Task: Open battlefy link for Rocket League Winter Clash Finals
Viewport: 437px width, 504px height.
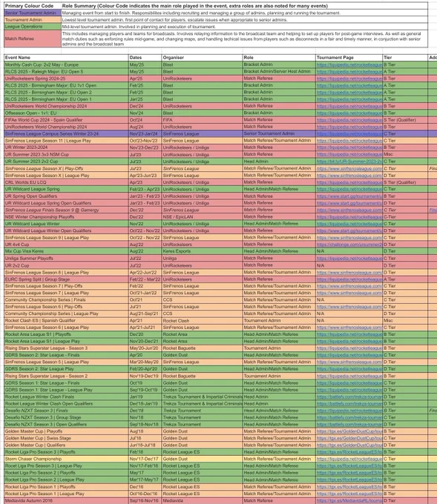Action: [x=349, y=397]
